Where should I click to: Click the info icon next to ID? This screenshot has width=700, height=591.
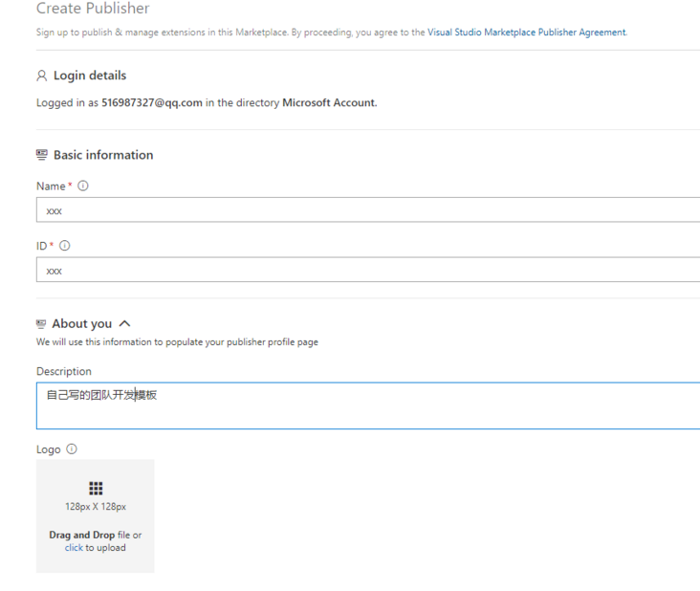coord(65,246)
